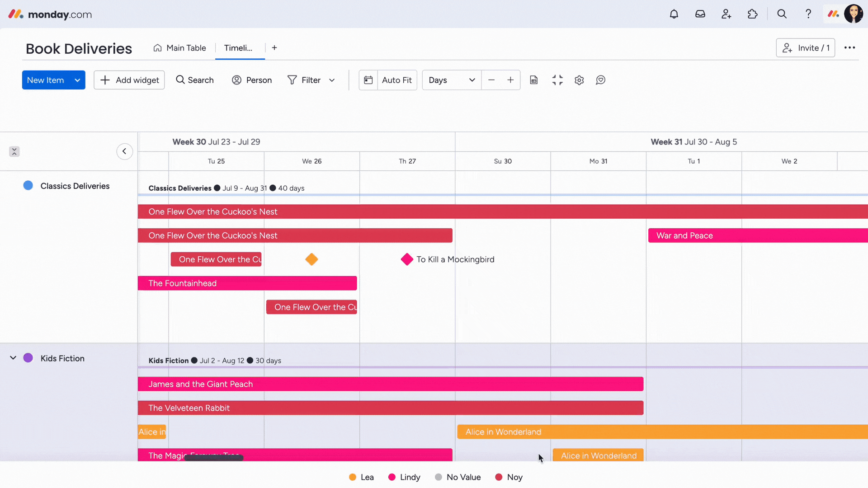Add a new view with plus tab

(274, 48)
